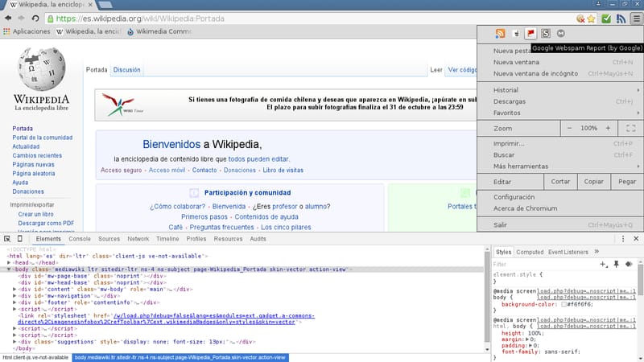The width and height of the screenshot is (644, 362).
Task: Expand the div mw-navigation node
Action: pos(14,295)
